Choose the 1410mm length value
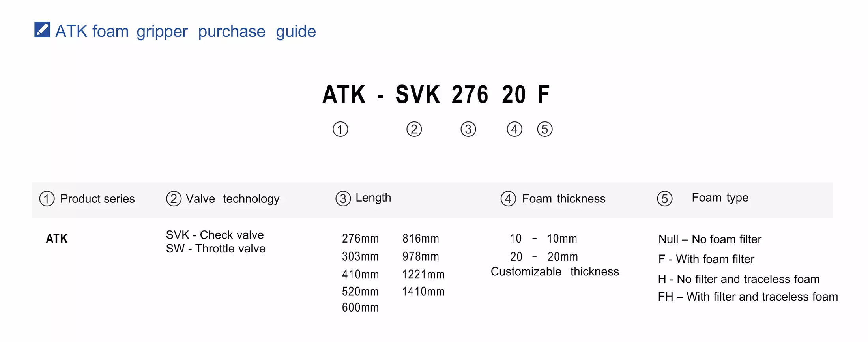 423,292
